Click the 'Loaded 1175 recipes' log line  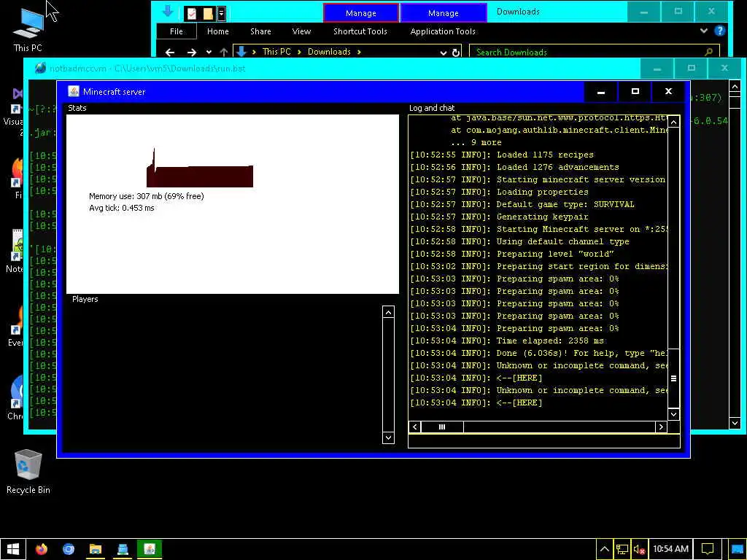tap(502, 155)
